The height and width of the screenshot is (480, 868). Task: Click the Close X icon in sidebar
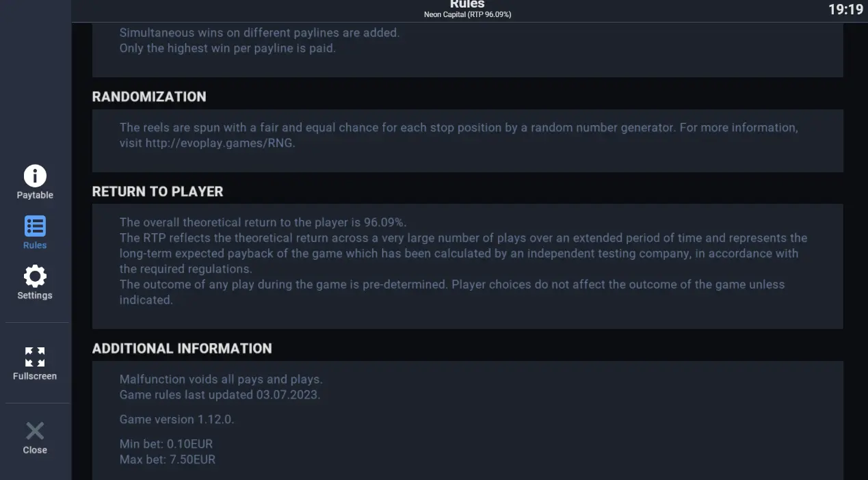pos(35,431)
